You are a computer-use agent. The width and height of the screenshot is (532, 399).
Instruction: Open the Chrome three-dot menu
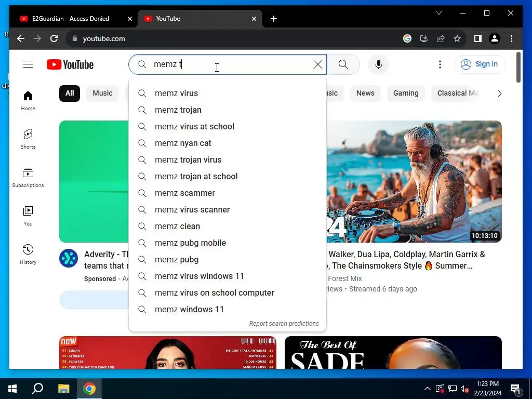[x=511, y=38]
